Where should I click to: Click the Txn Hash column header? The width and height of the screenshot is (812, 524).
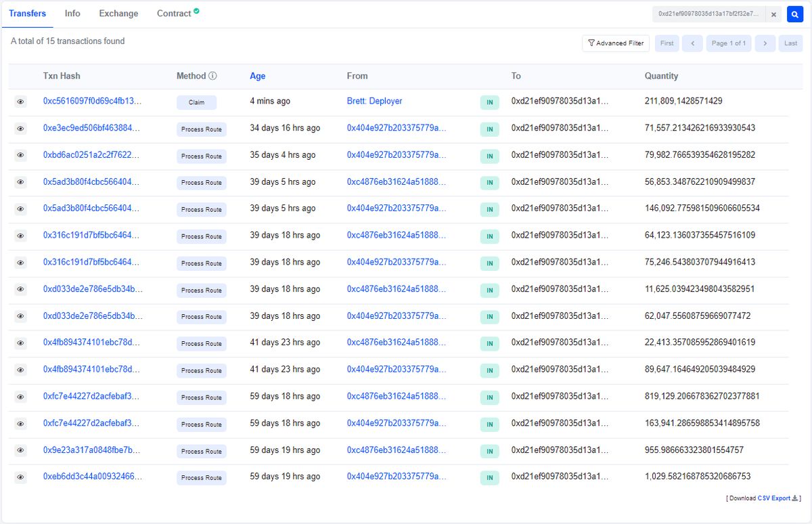[62, 77]
